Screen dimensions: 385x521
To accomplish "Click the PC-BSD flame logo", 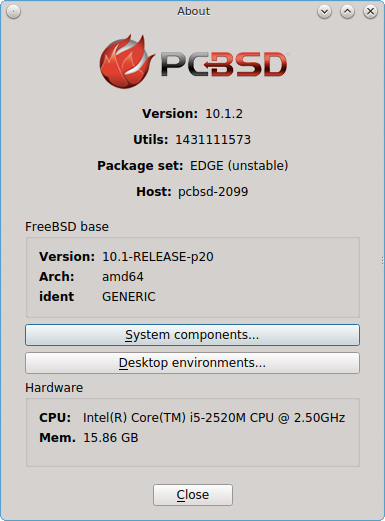I will (127, 62).
